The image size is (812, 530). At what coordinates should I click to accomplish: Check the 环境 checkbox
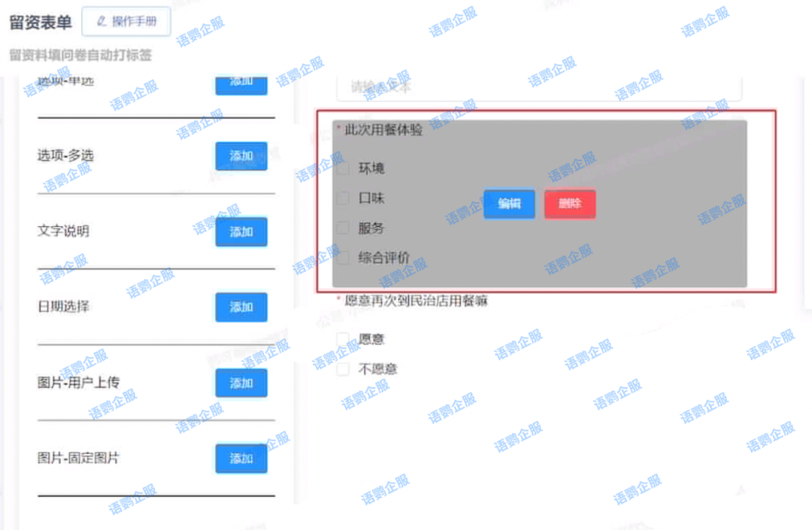coord(342,168)
